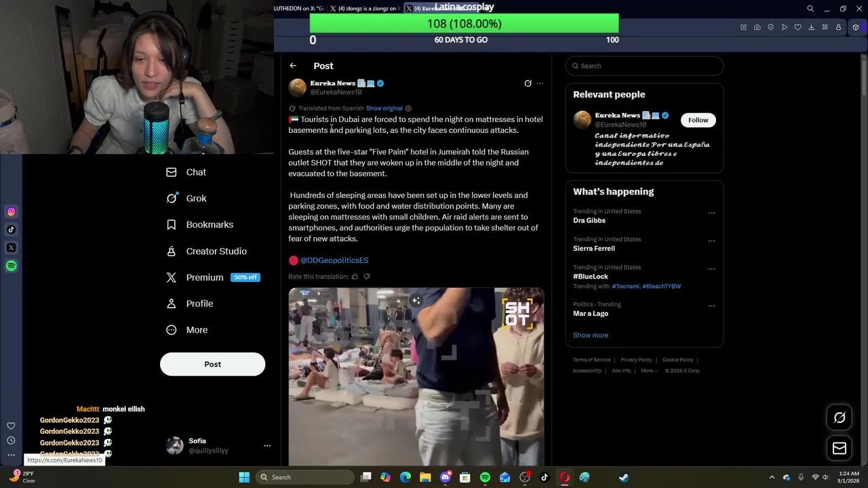This screenshot has height=488, width=868.
Task: Open options for Dra Gibbs trend
Action: point(711,213)
